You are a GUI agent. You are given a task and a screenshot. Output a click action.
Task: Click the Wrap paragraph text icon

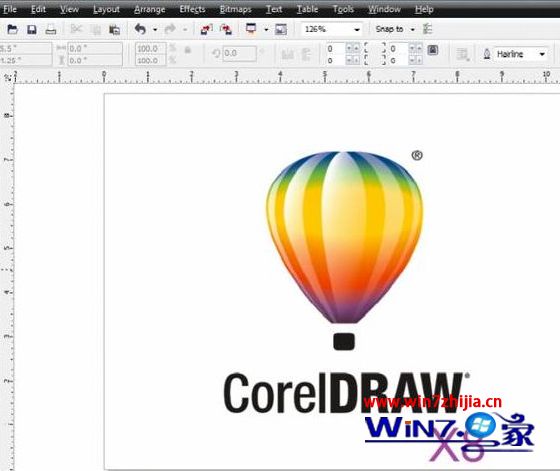(463, 55)
